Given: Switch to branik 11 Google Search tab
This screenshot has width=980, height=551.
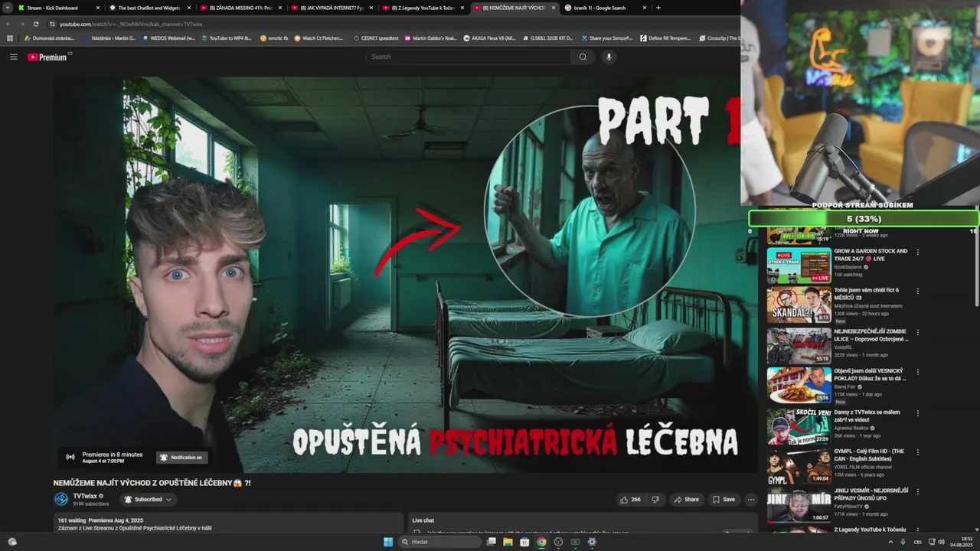Looking at the screenshot, I should coord(605,8).
